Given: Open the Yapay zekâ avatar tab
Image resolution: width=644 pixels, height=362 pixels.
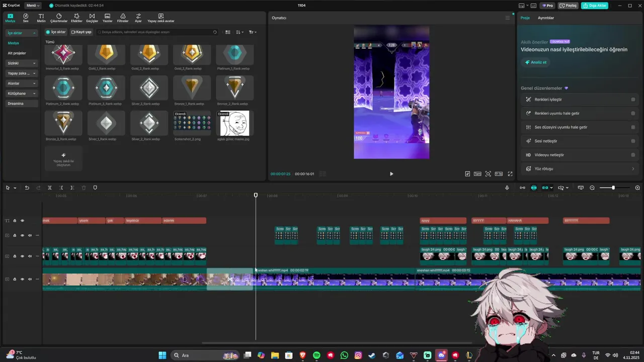Looking at the screenshot, I should point(160,18).
